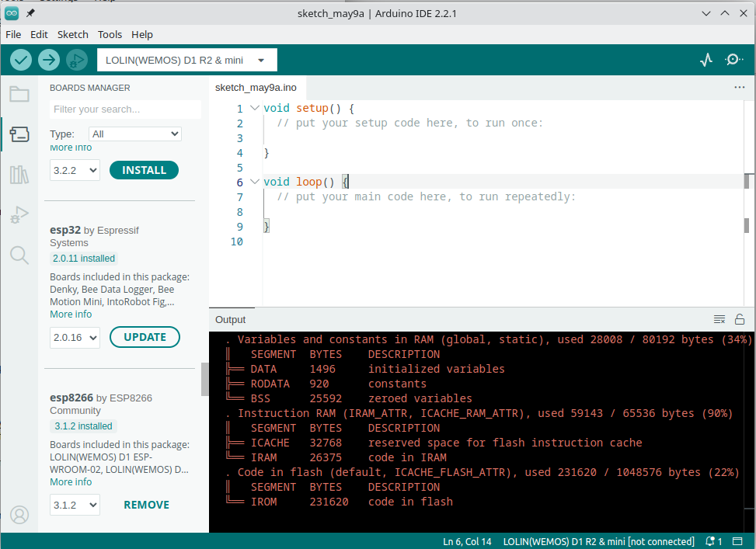Screen dimensions: 756x549
Task: Open the Search sidebar panel
Action: tap(19, 255)
